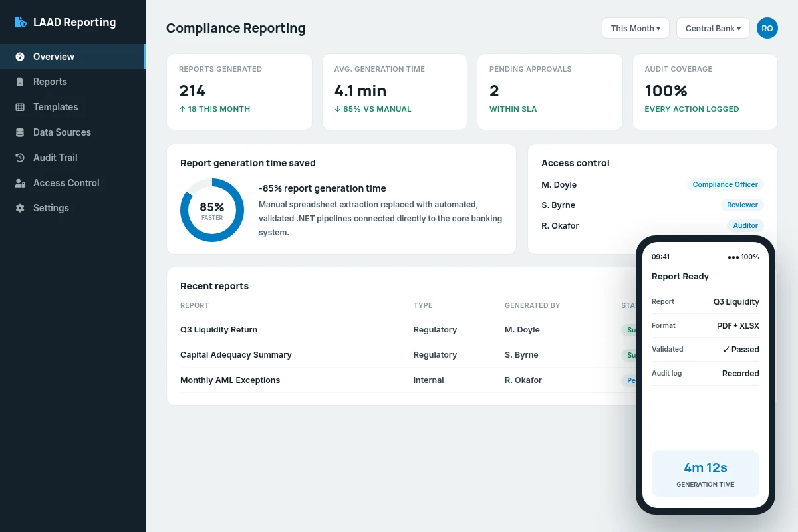Click the Access Control user-lock icon
The image size is (798, 532).
point(20,183)
